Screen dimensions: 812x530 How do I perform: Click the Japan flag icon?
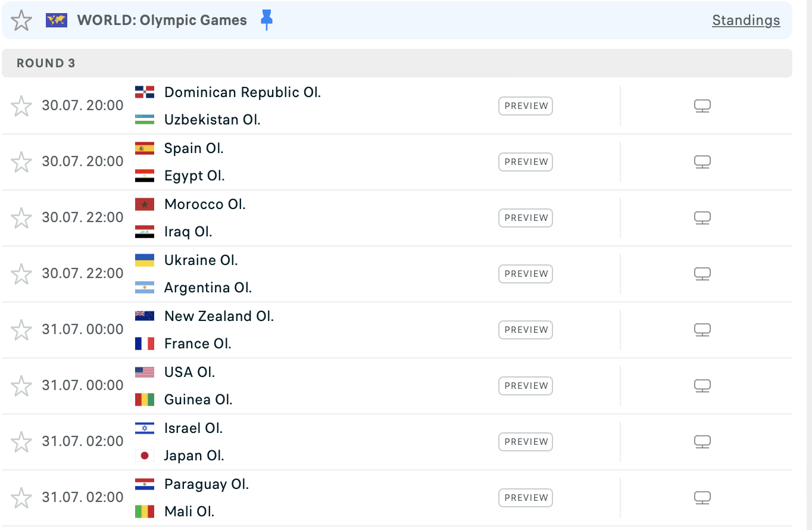[x=145, y=456]
